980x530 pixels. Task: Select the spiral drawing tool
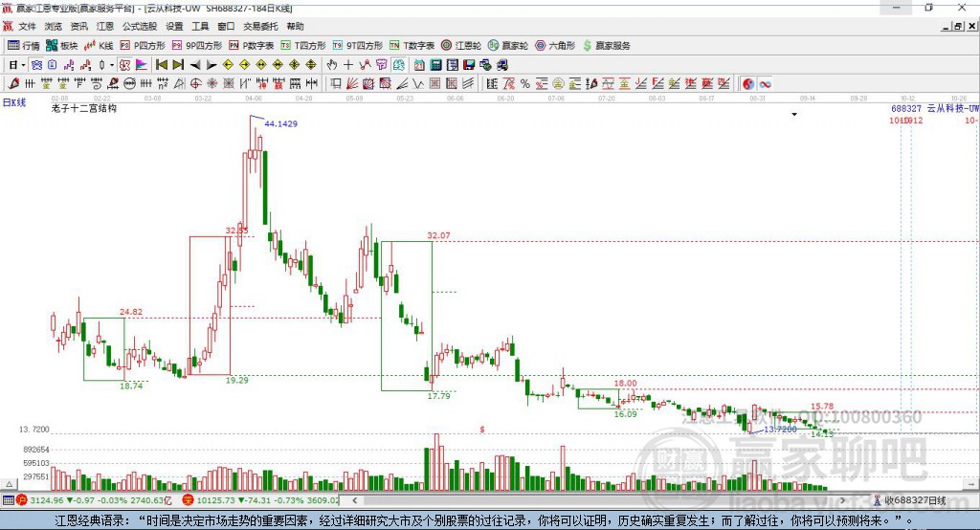click(97, 84)
